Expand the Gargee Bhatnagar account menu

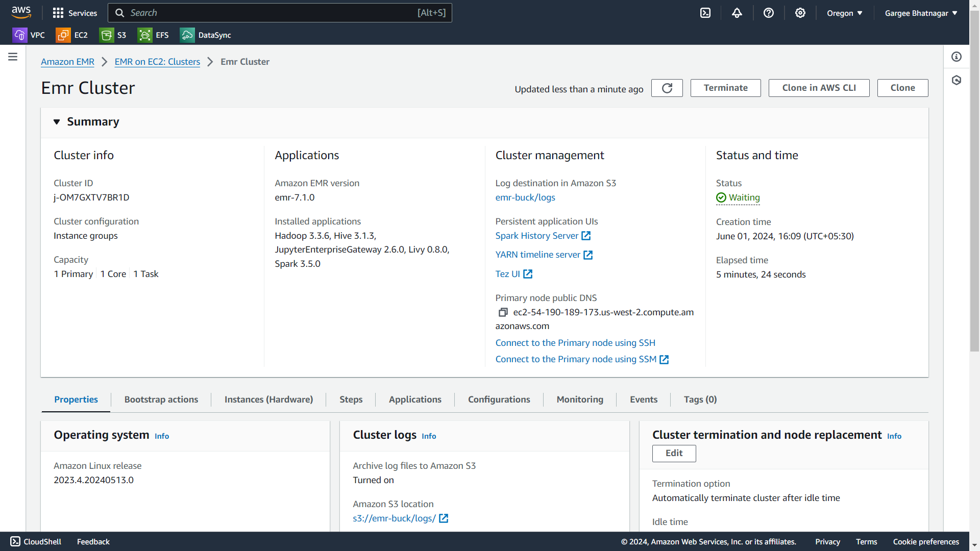coord(921,13)
